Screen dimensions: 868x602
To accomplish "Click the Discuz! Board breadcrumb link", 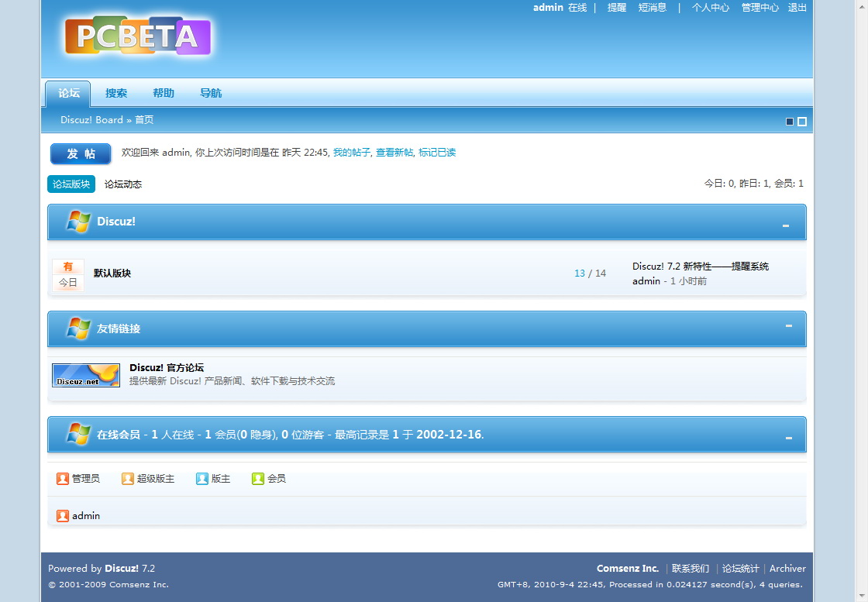I will tap(92, 119).
